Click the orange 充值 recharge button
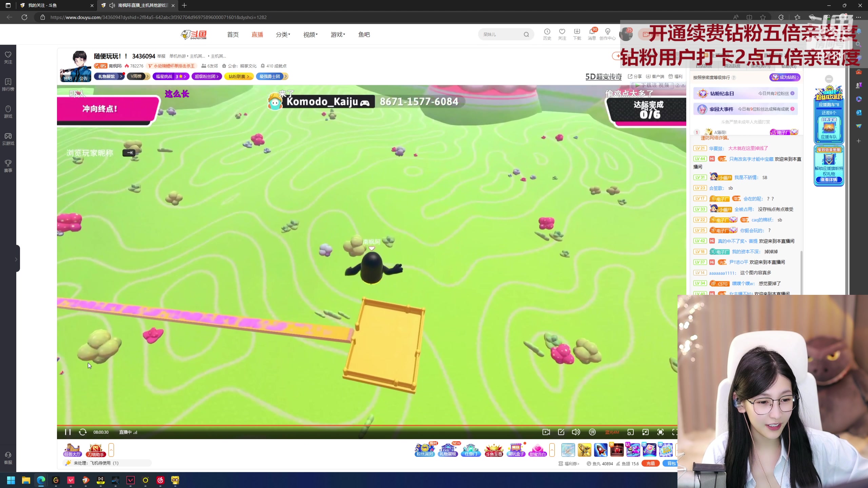 (x=651, y=463)
